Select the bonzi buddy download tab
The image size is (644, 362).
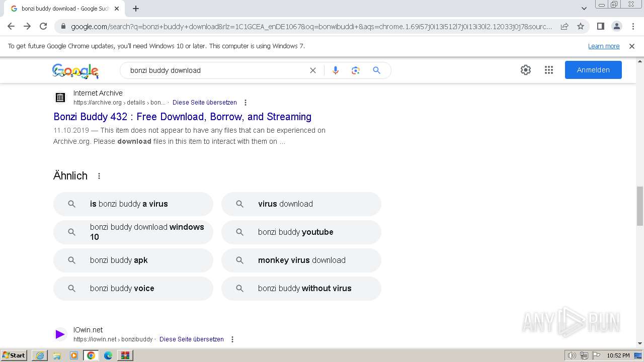coord(64,9)
